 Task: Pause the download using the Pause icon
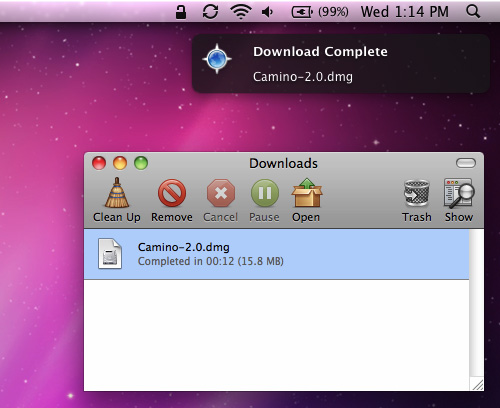point(265,193)
